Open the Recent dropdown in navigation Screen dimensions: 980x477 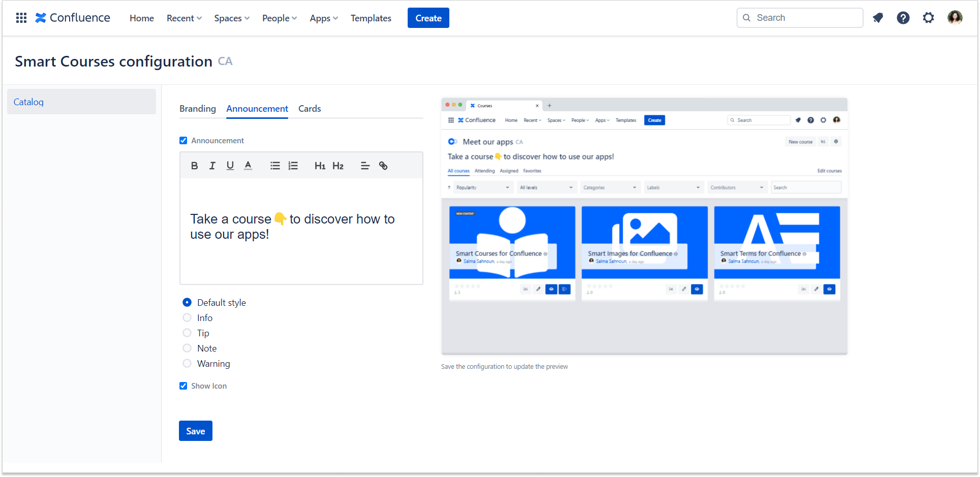click(184, 18)
